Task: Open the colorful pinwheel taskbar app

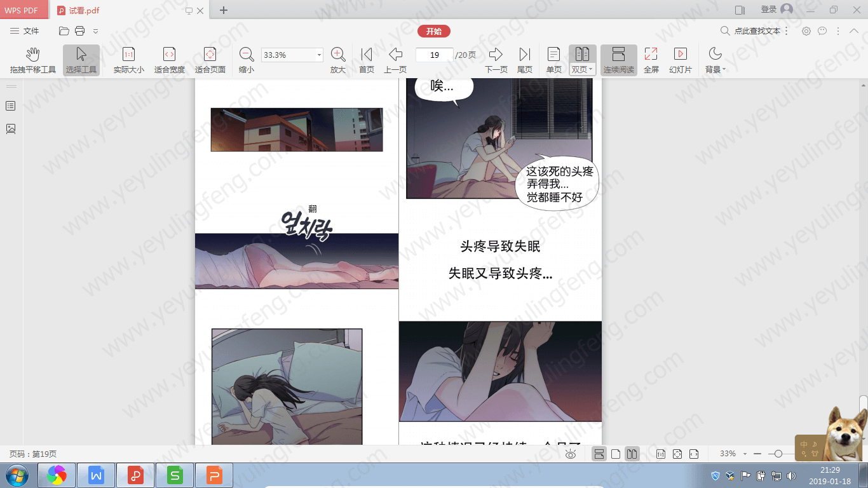Action: (x=57, y=475)
